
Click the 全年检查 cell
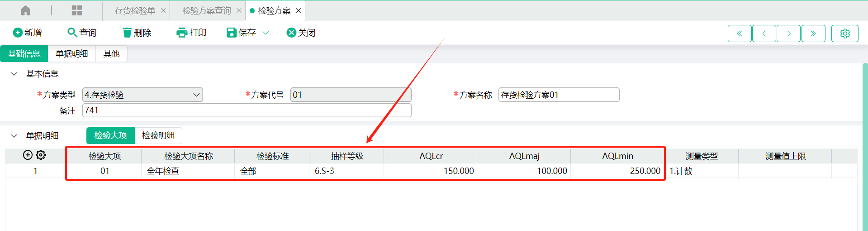click(188, 171)
